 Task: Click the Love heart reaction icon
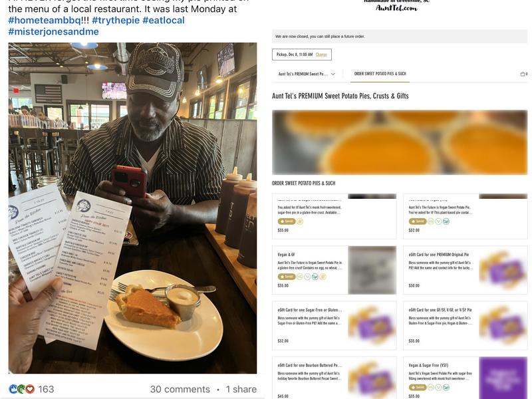click(30, 389)
